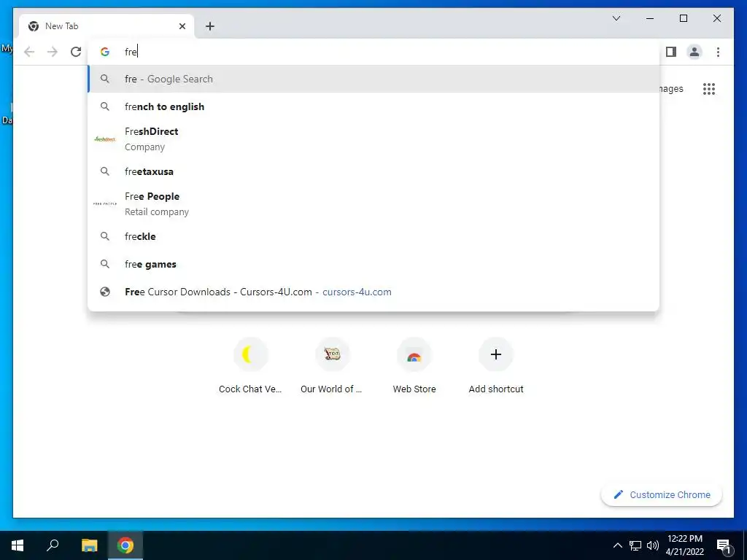The height and width of the screenshot is (560, 747).
Task: Show hidden tray icons chevron
Action: click(x=617, y=545)
